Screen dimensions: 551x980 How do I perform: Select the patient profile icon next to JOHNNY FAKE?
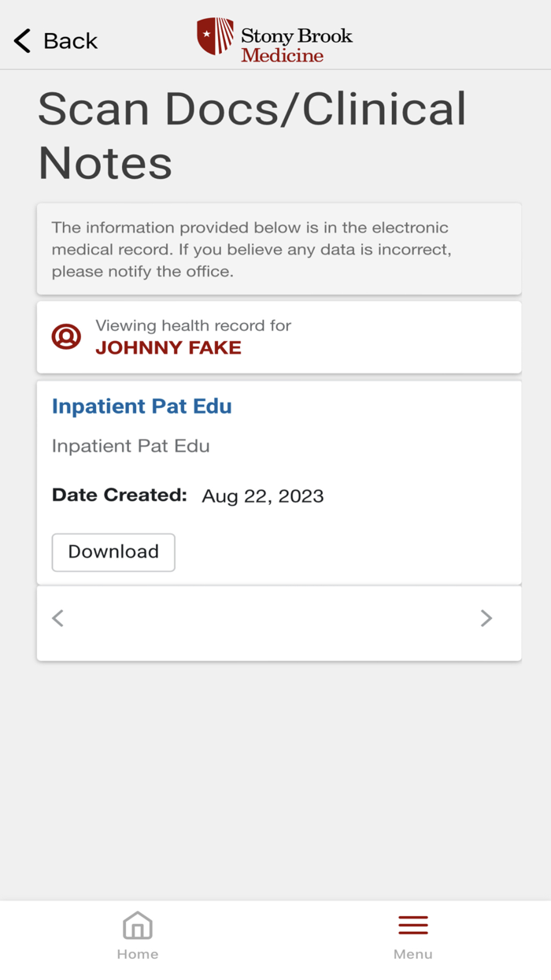66,336
